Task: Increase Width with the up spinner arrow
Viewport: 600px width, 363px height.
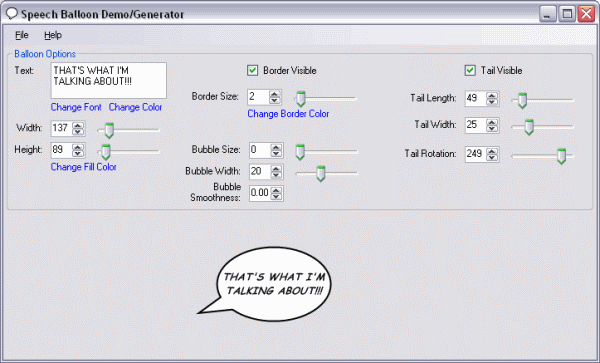Action: pos(78,125)
